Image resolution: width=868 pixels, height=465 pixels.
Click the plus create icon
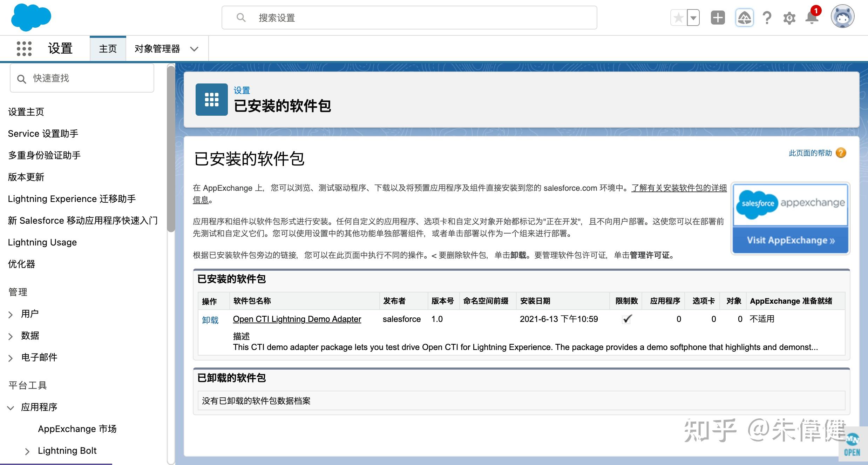pyautogui.click(x=718, y=17)
